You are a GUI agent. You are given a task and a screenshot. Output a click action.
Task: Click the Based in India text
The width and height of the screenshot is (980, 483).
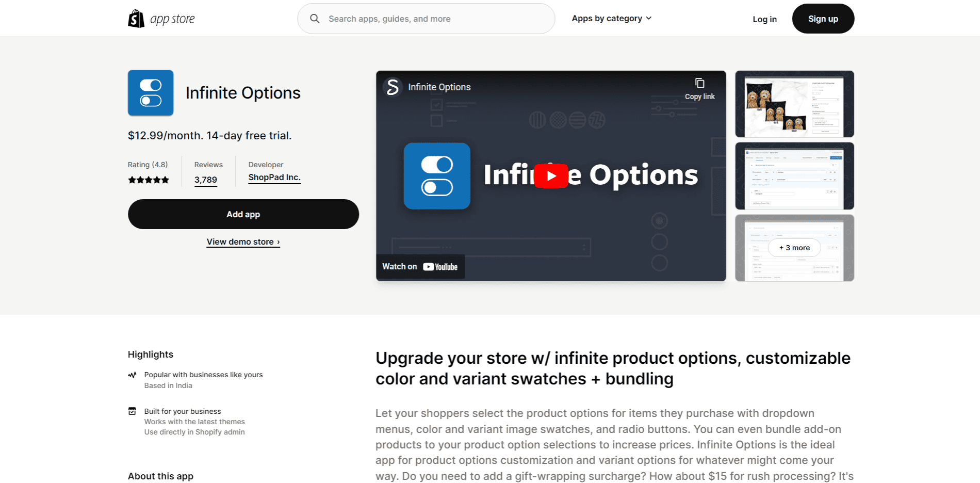[168, 385]
